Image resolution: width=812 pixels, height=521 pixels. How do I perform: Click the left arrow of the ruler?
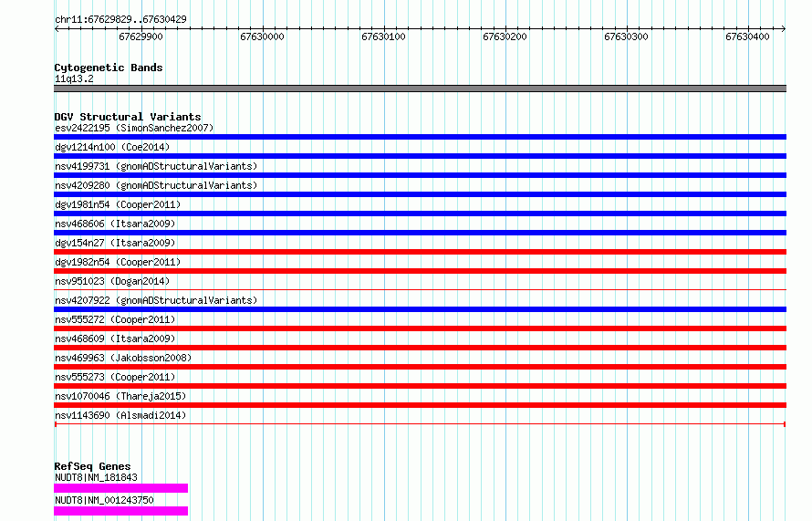point(57,28)
